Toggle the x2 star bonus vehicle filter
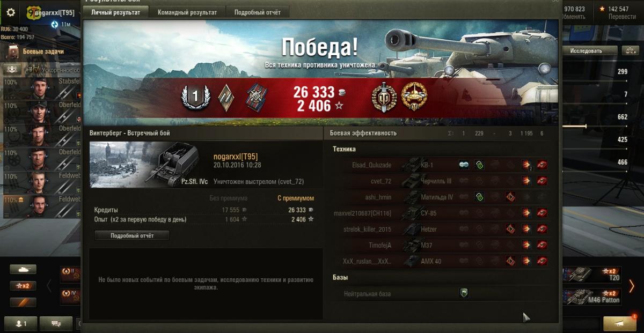This screenshot has width=644, height=333. (23, 286)
